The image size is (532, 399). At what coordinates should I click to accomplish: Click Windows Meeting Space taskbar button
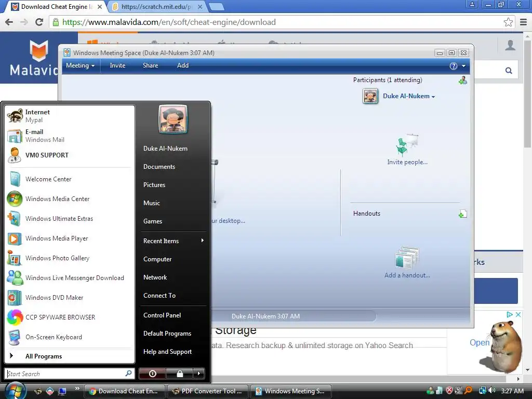pos(290,391)
